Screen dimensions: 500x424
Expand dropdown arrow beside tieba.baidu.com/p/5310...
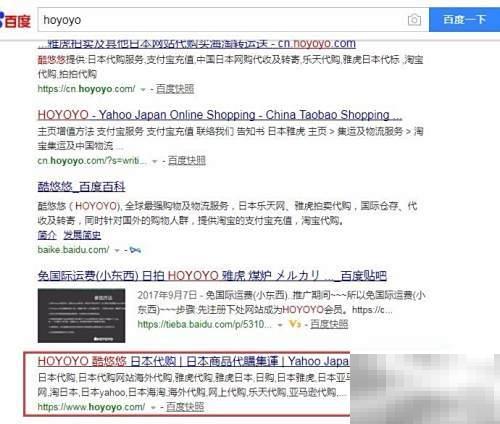[280, 325]
